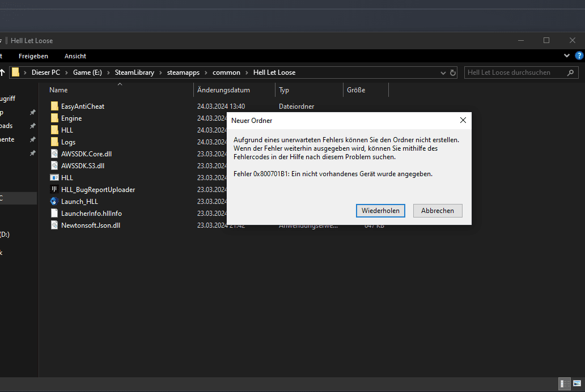Select the AWSSDK.S3.dll file icon
Screen dimensions: 585x392
tap(54, 165)
